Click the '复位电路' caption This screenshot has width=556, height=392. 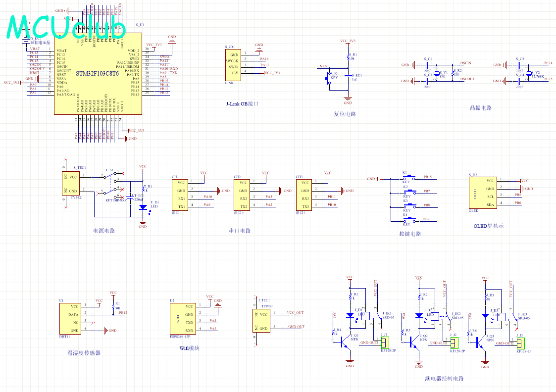point(345,114)
